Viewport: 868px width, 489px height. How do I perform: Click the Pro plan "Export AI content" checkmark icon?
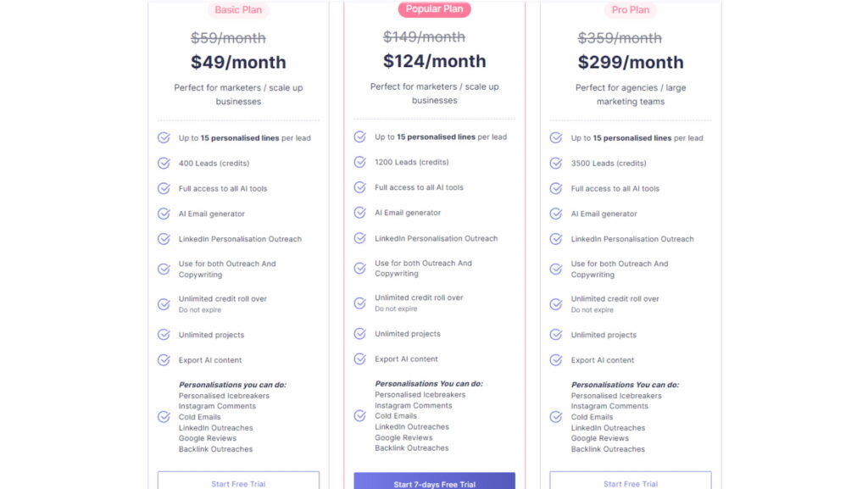(556, 360)
